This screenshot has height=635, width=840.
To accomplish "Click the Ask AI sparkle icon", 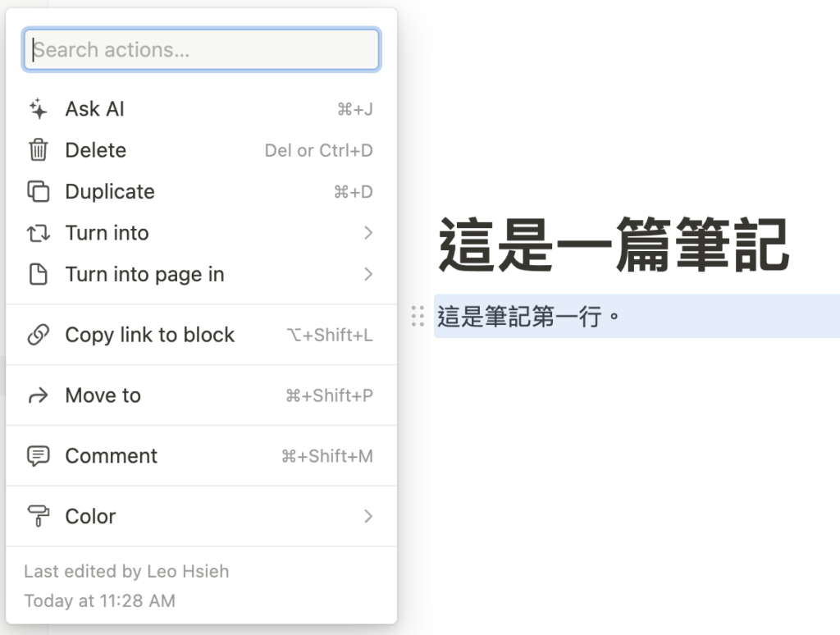I will 39,108.
